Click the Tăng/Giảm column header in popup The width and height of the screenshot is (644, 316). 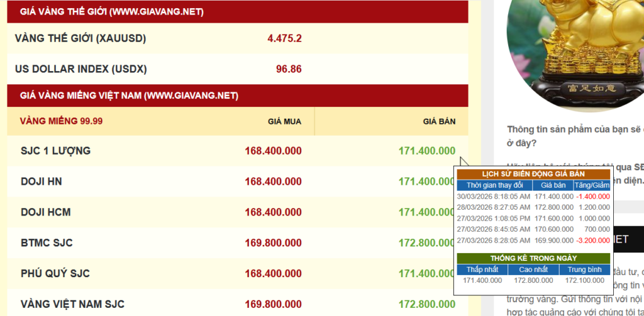pos(592,185)
